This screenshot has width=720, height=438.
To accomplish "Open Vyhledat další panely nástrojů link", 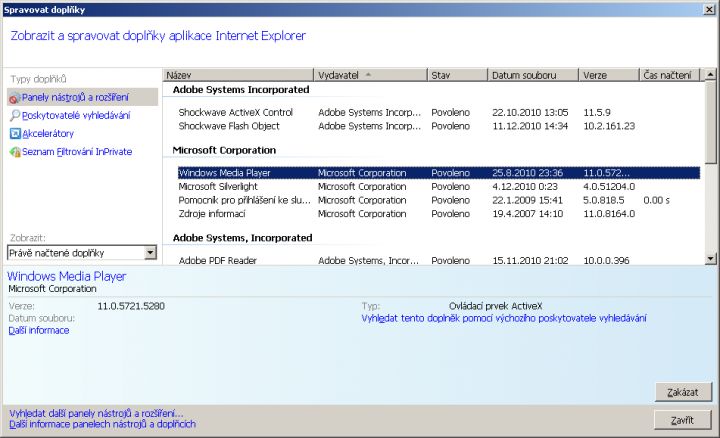I will [x=96, y=414].
